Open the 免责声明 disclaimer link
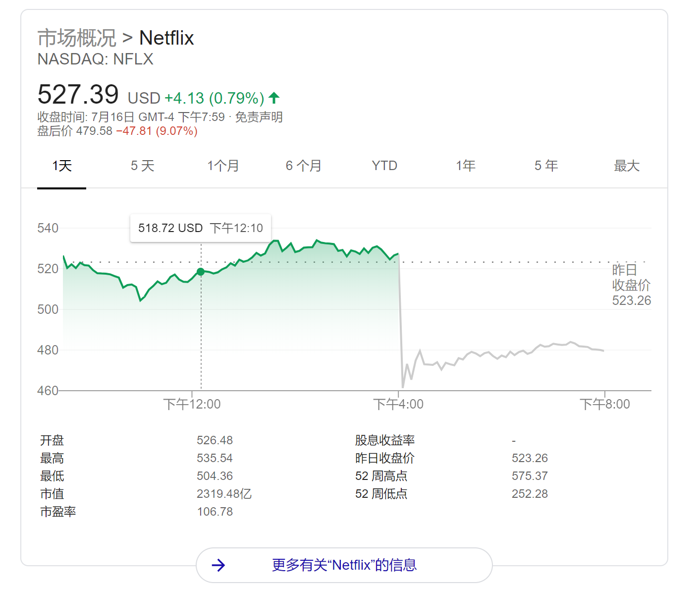 [x=259, y=118]
